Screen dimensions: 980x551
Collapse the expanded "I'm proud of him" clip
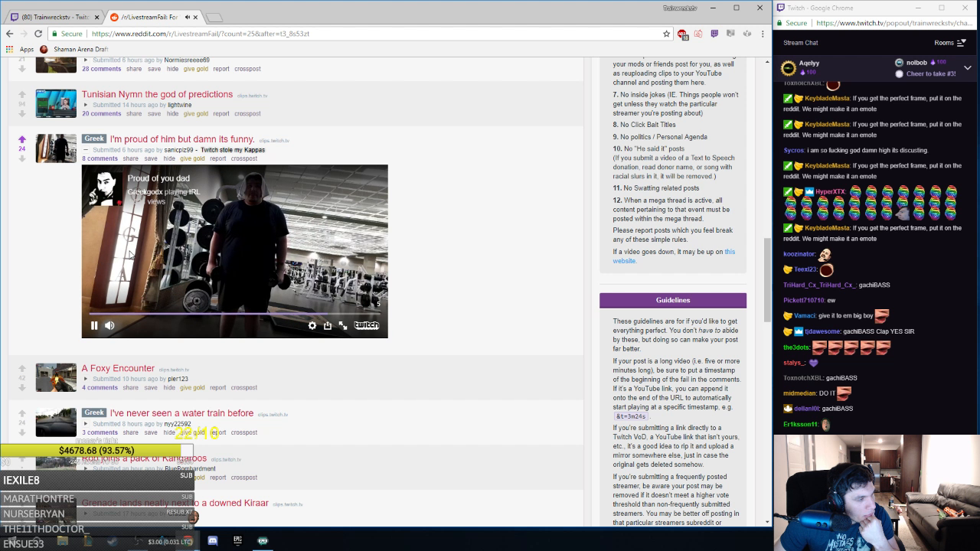pos(87,150)
